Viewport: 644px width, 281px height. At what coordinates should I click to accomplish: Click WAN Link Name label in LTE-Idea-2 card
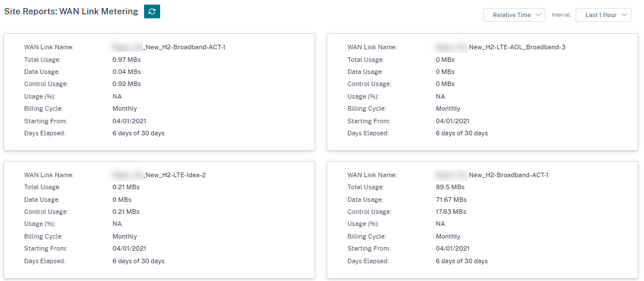point(49,175)
